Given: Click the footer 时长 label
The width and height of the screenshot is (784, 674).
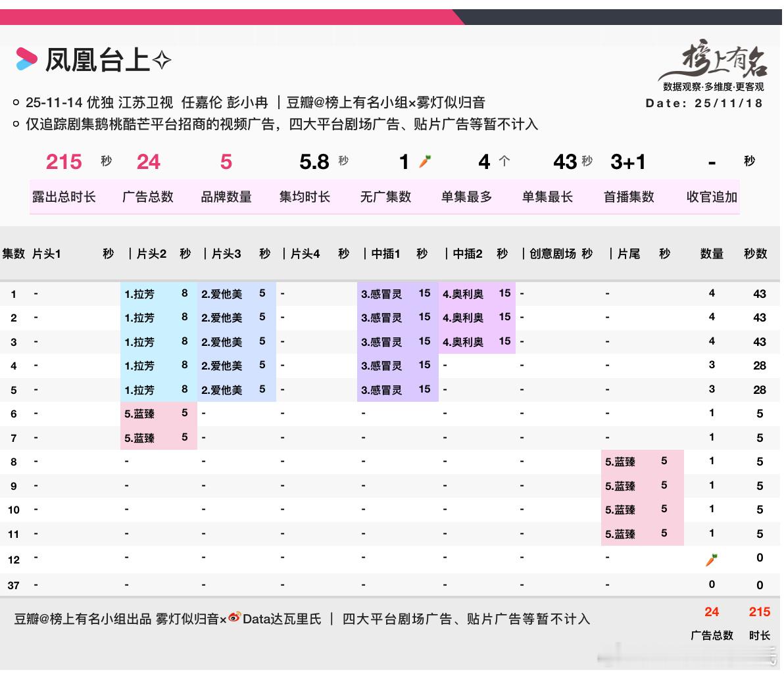Looking at the screenshot, I should [760, 635].
